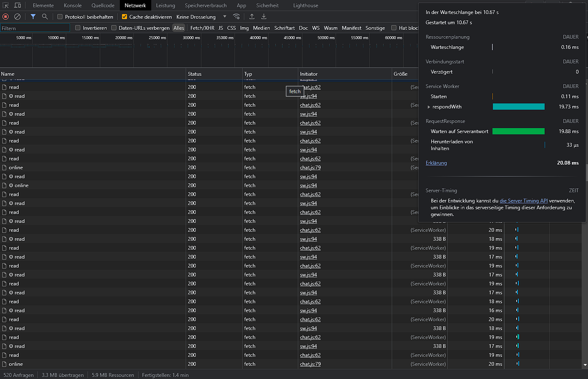This screenshot has height=379, width=588.
Task: Enable the Protokoll beibehalten checkbox
Action: pyautogui.click(x=60, y=17)
